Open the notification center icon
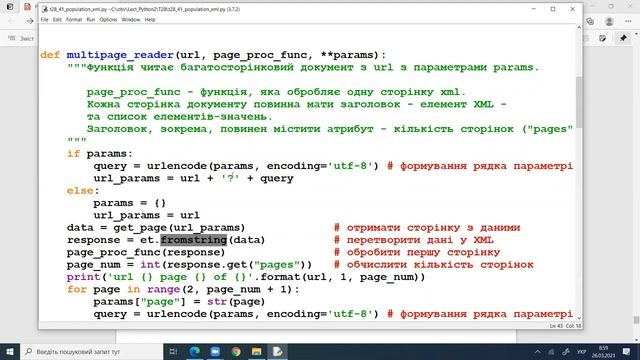 pyautogui.click(x=627, y=352)
